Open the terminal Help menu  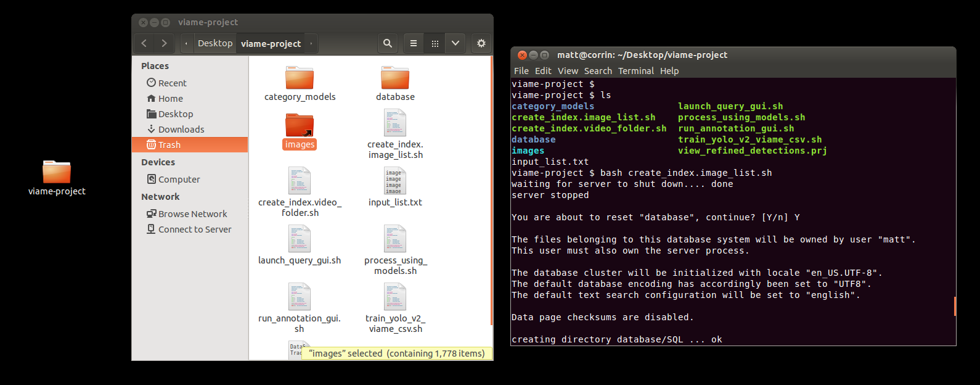click(x=669, y=71)
